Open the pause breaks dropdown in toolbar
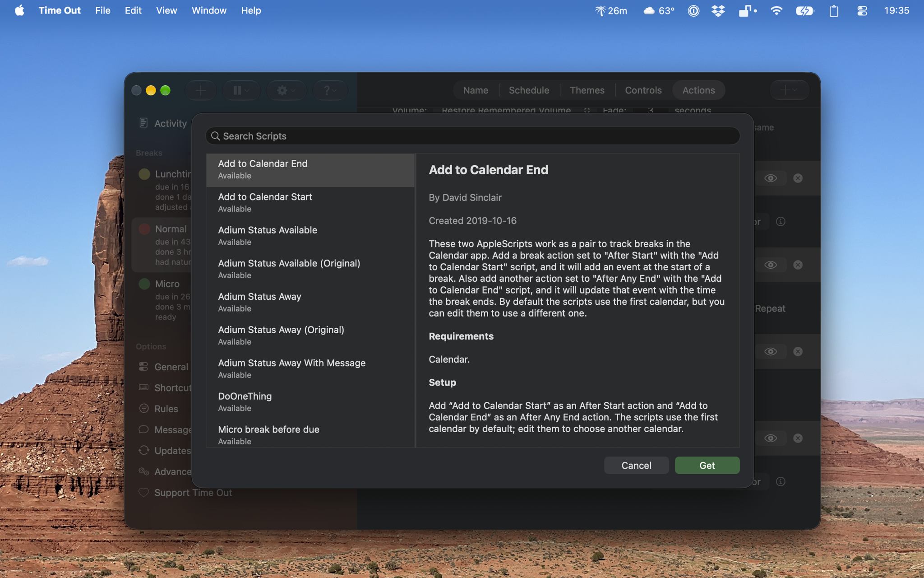The width and height of the screenshot is (924, 578). (x=241, y=90)
